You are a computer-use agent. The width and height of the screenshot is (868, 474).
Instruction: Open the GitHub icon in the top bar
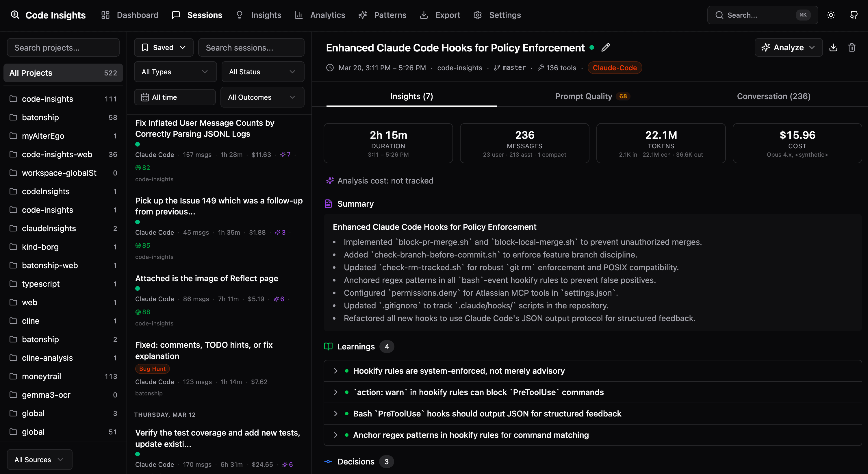(x=854, y=15)
